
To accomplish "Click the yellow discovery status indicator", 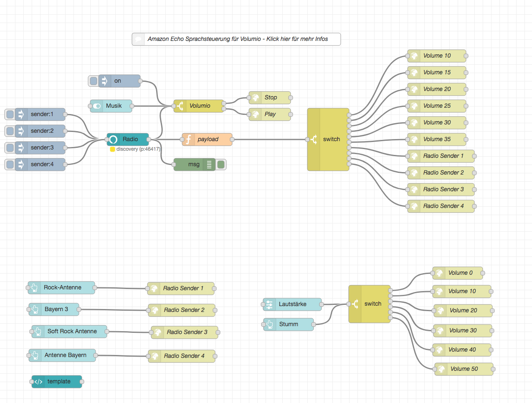I will point(112,149).
